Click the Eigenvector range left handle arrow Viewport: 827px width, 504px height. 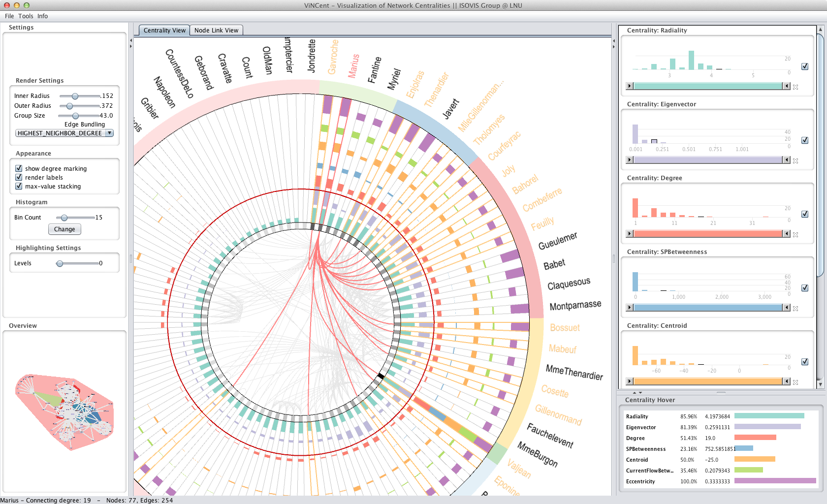point(630,160)
